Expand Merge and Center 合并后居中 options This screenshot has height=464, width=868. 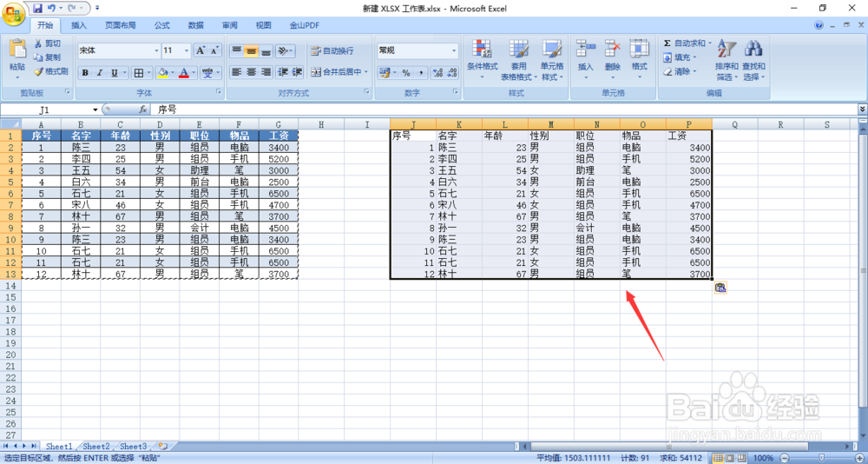366,72
